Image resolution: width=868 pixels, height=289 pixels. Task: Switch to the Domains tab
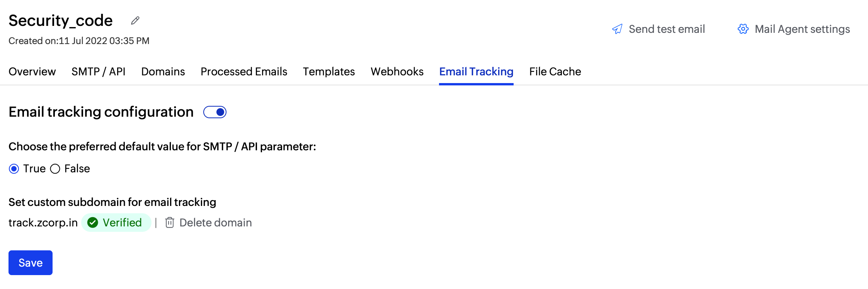pyautogui.click(x=163, y=71)
